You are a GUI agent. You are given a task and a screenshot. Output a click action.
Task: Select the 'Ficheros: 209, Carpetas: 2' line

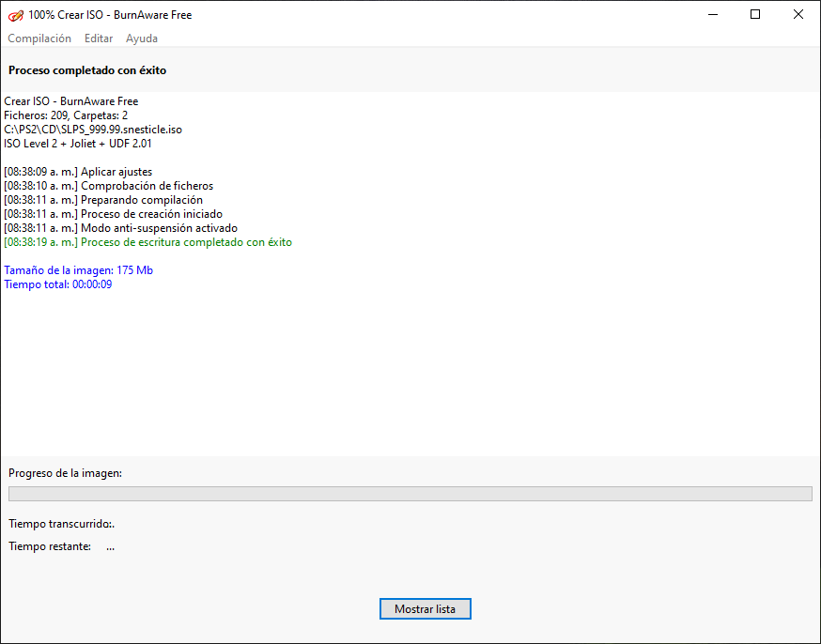(66, 115)
